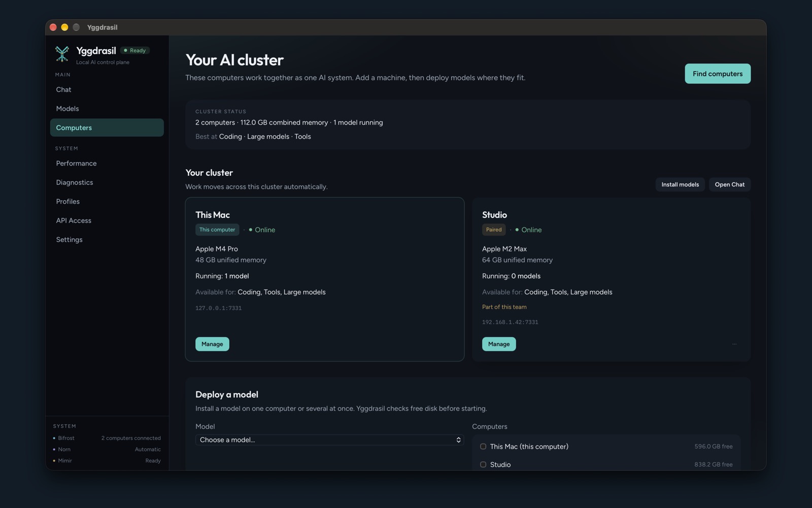812x508 pixels.
Task: Click the Find computers button
Action: coord(718,74)
